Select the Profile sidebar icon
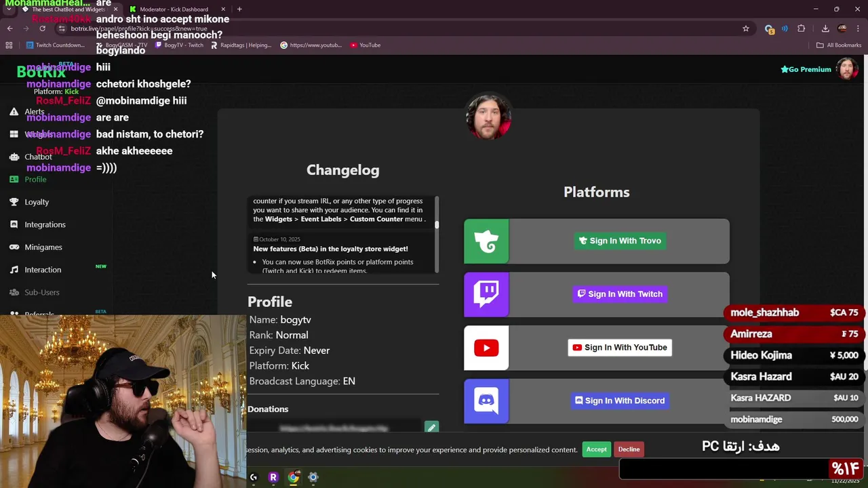The image size is (868, 488). click(14, 180)
